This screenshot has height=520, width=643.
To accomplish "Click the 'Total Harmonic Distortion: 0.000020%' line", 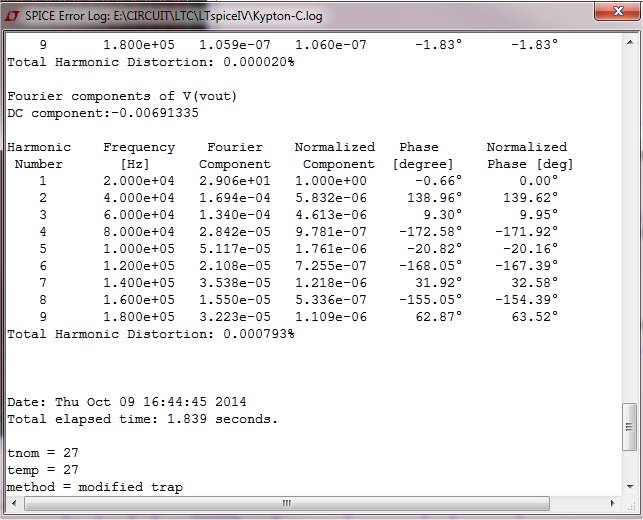I will click(150, 62).
